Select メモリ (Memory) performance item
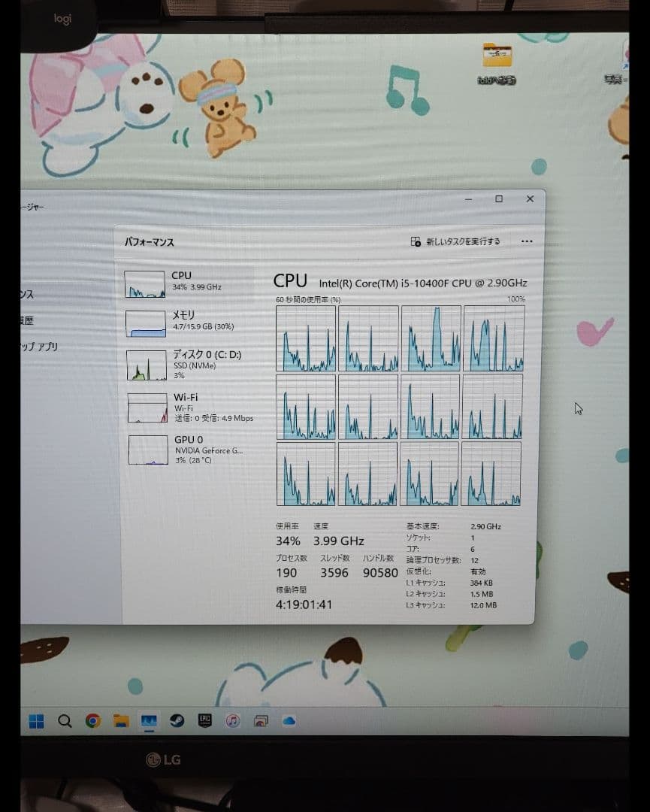 (x=189, y=322)
